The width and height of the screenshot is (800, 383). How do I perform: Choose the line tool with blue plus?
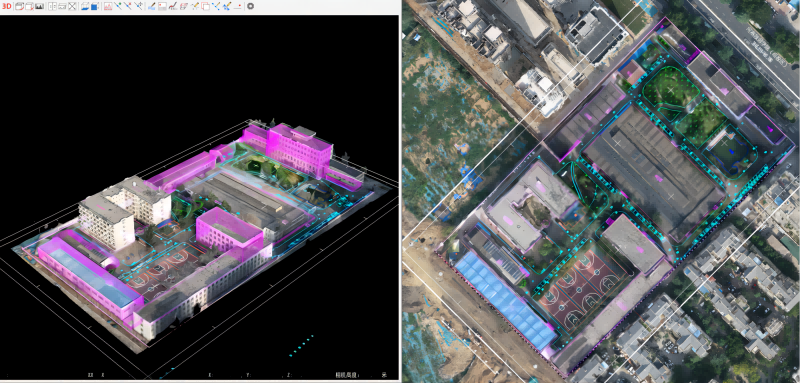click(x=138, y=6)
